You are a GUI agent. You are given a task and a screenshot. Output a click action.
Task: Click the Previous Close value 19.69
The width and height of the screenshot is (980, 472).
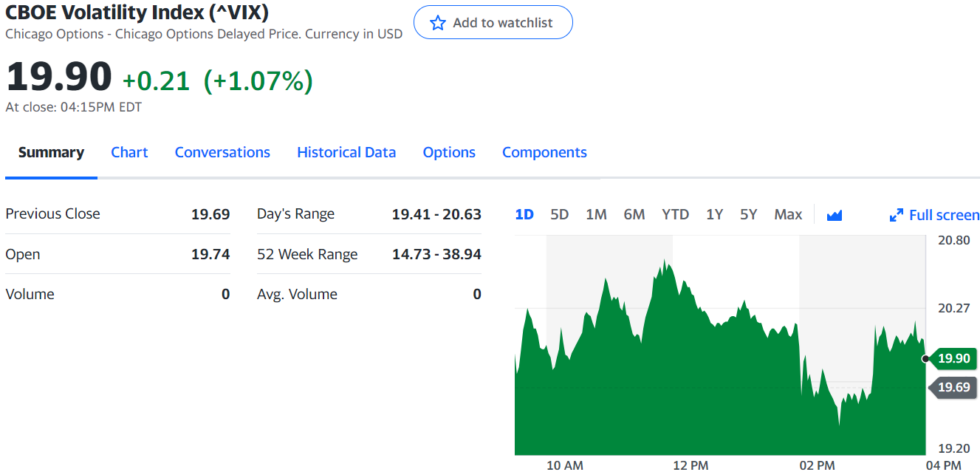point(210,214)
